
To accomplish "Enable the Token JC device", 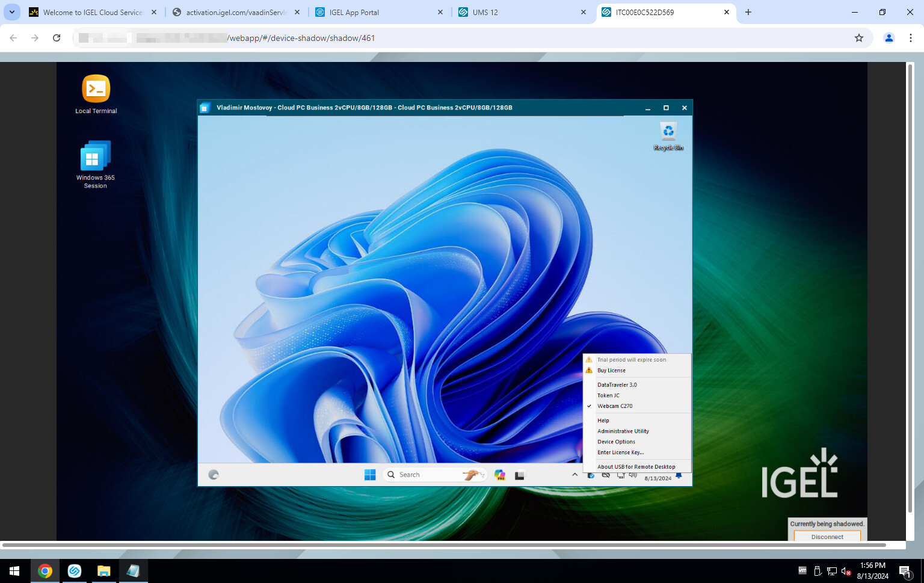I will click(x=608, y=395).
